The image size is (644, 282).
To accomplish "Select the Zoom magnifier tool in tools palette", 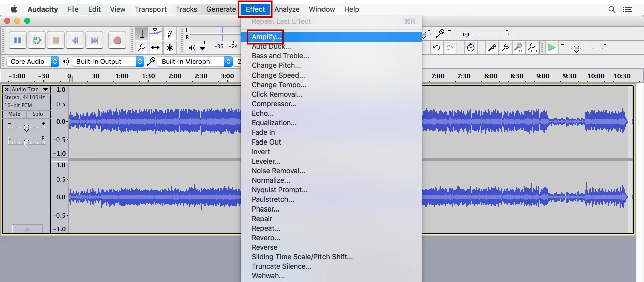I will (x=142, y=48).
